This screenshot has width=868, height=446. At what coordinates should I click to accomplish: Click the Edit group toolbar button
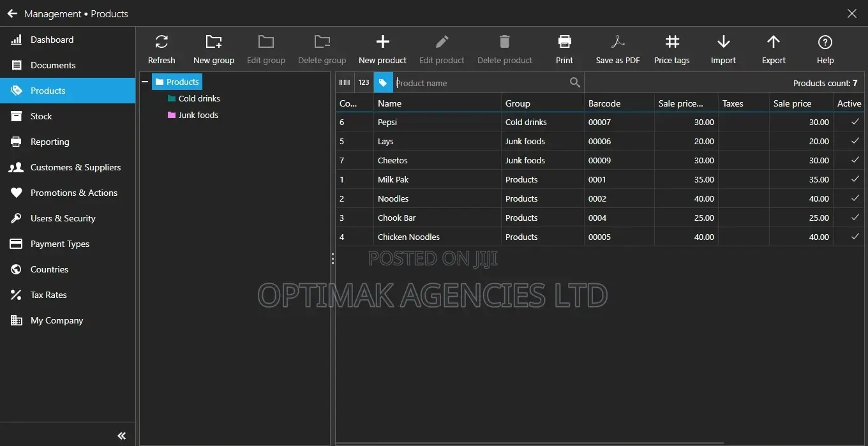pos(266,50)
